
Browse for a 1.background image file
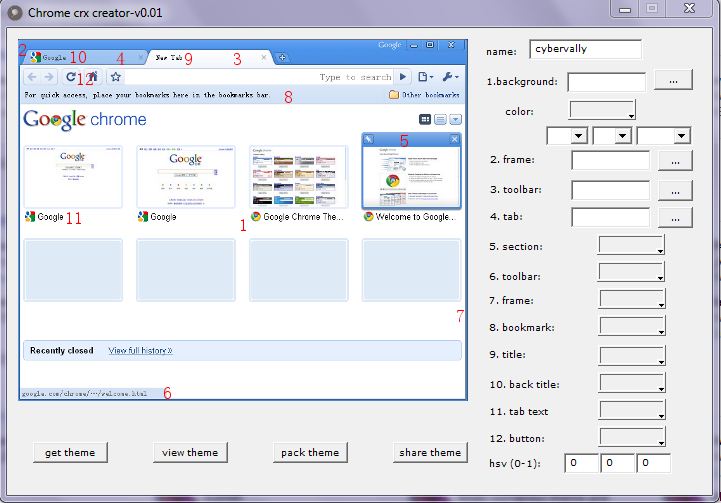pyautogui.click(x=673, y=80)
